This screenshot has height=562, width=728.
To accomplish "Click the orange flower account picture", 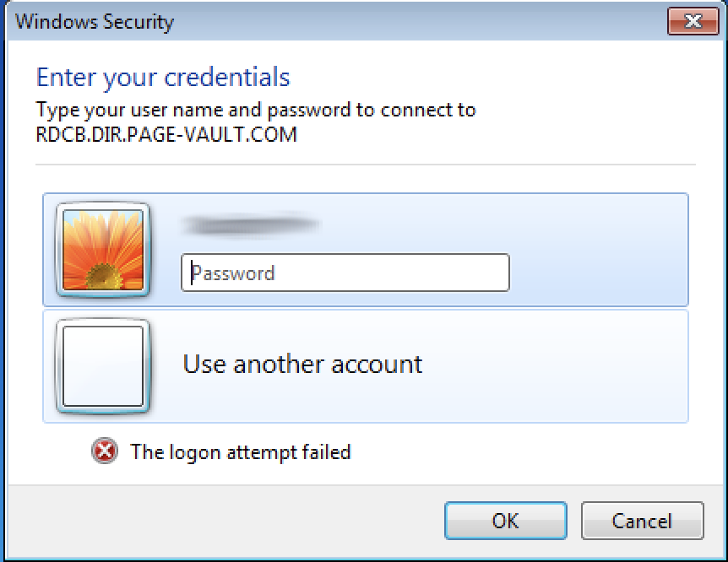I will (102, 250).
